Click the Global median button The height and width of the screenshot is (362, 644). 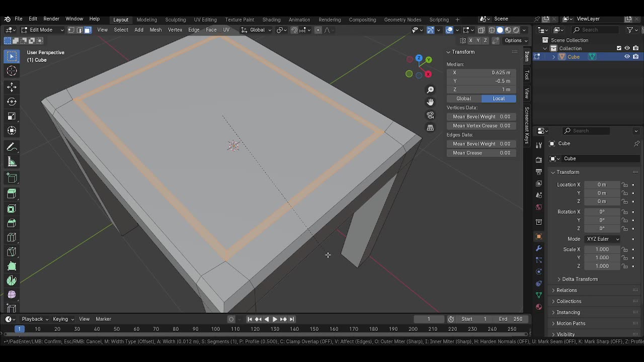tap(463, 99)
